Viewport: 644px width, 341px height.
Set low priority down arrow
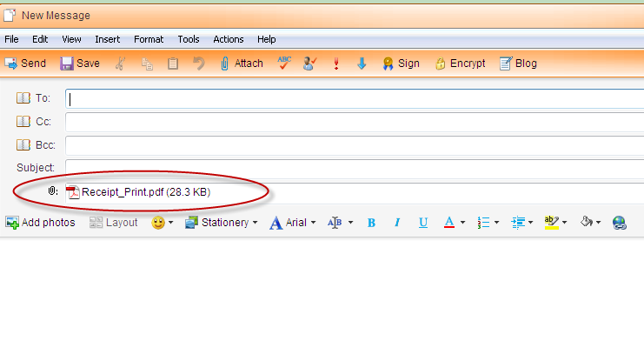(362, 64)
